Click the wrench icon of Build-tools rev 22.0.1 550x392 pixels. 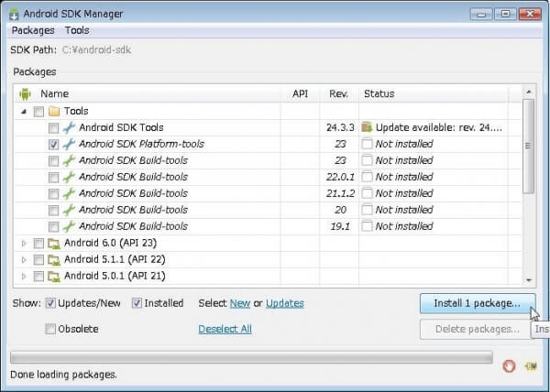pyautogui.click(x=69, y=177)
